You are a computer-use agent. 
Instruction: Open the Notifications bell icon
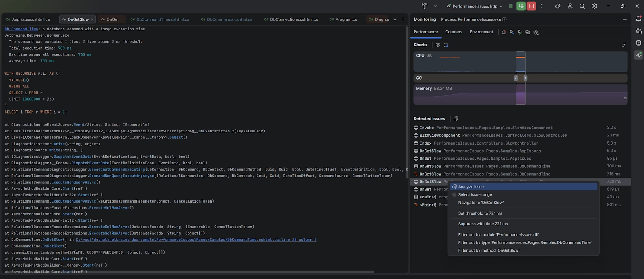coord(638,19)
